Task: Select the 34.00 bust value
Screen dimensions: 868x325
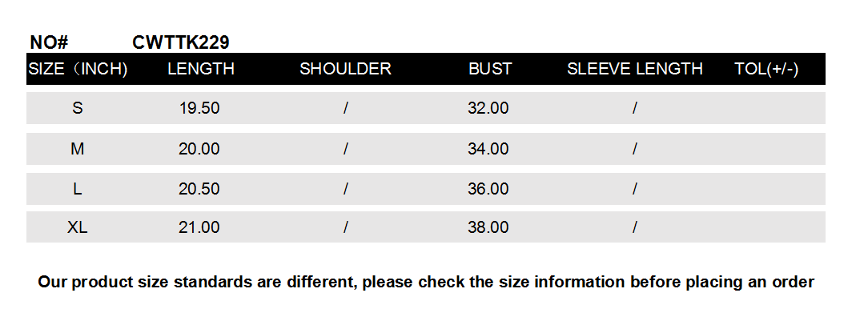Action: [x=488, y=149]
